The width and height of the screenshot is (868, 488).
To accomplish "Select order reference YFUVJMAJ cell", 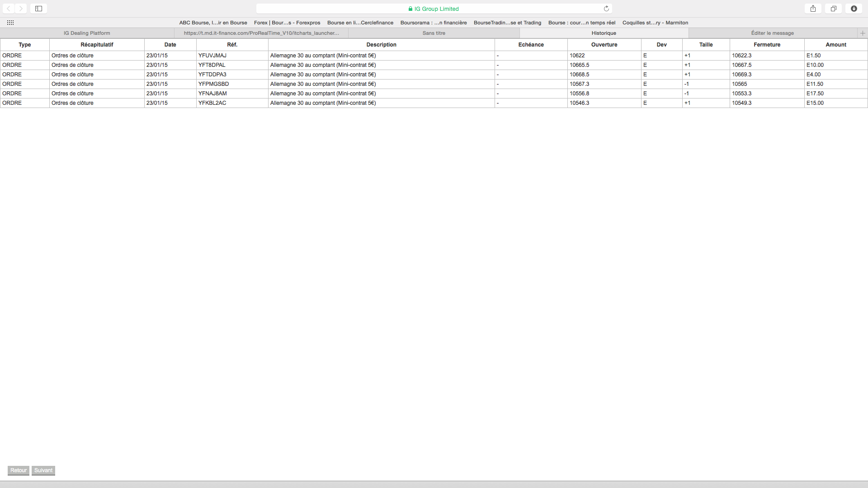I will pos(212,56).
